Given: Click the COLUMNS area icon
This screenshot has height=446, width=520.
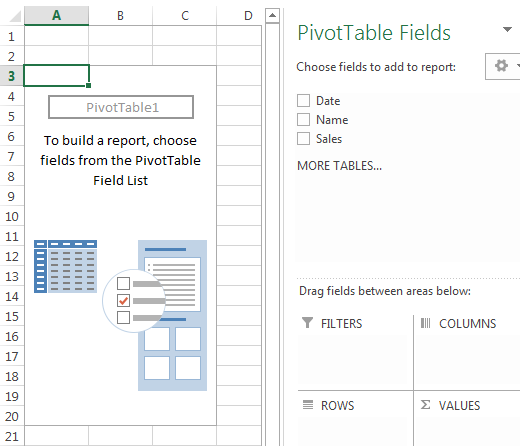Looking at the screenshot, I should [x=425, y=323].
